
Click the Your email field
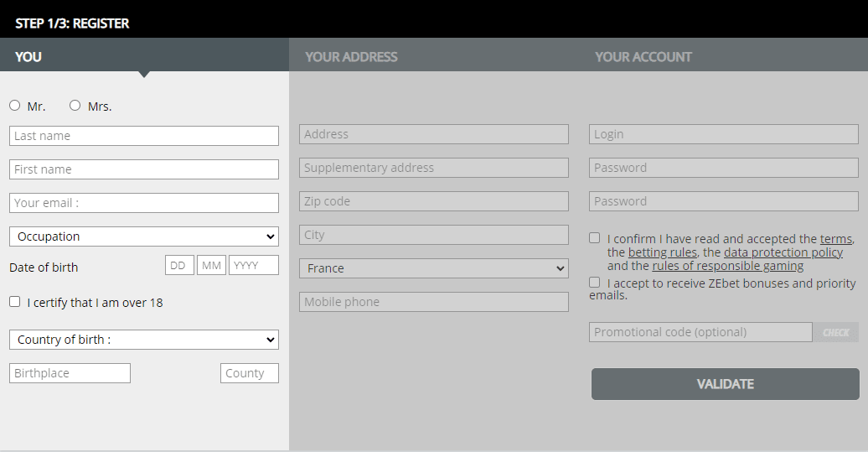click(144, 203)
